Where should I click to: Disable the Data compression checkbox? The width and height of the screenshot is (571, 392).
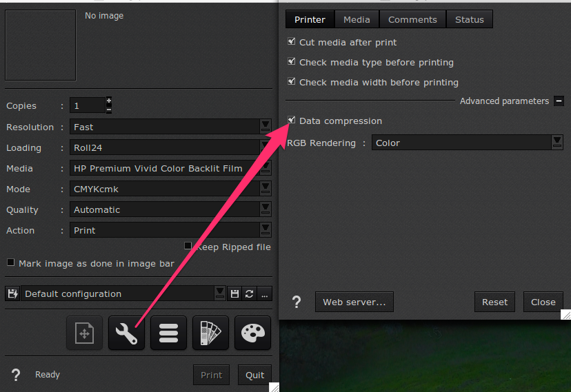[292, 121]
